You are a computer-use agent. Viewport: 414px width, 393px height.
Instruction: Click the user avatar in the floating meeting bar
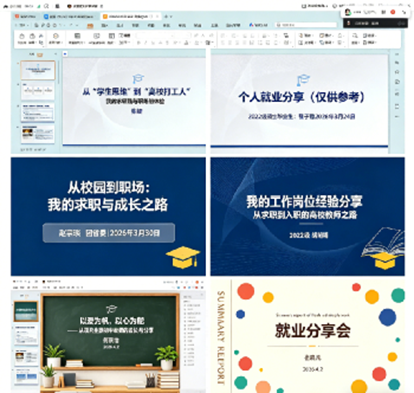[x=348, y=12]
